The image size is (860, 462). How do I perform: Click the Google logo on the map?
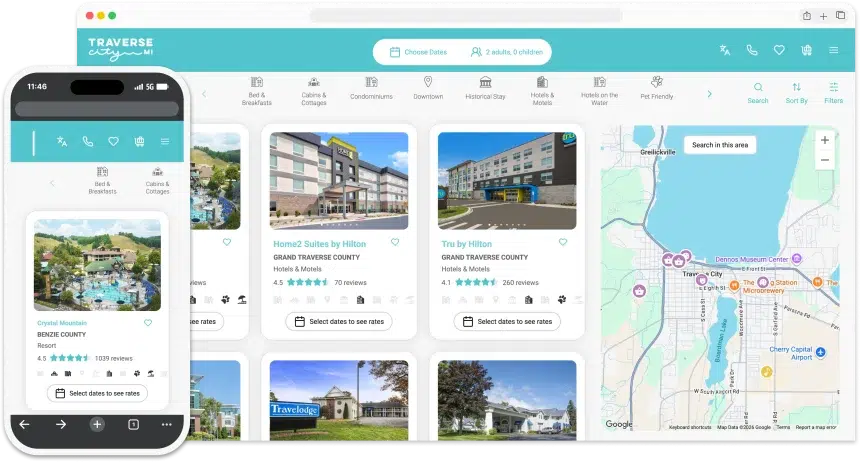tap(619, 424)
